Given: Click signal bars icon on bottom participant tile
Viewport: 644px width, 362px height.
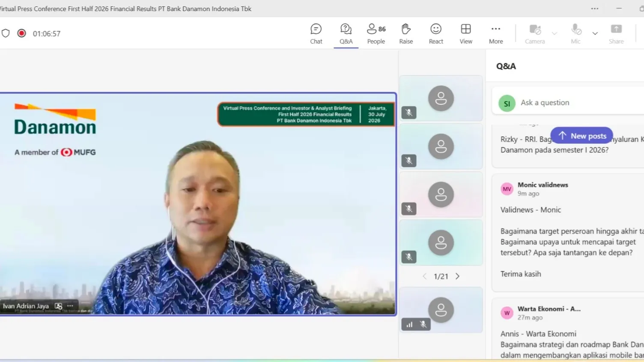Looking at the screenshot, I should (x=410, y=325).
